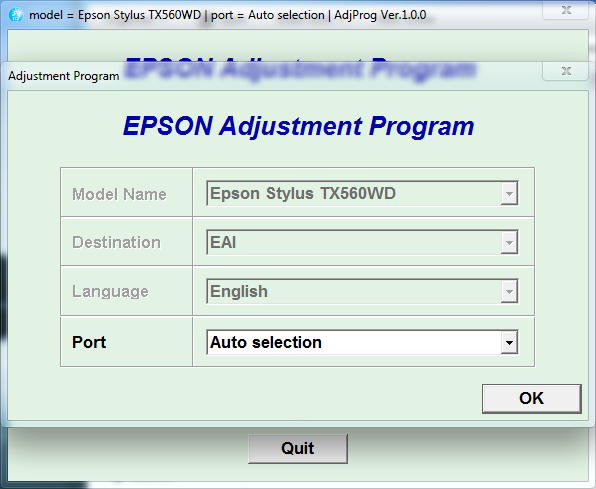
Task: Click the OK button
Action: pos(531,399)
